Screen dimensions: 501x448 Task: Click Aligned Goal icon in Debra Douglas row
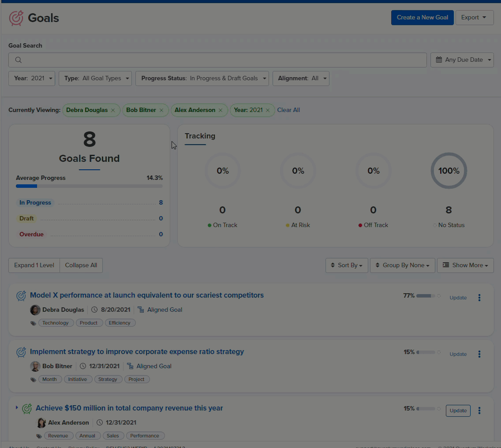pos(141,310)
